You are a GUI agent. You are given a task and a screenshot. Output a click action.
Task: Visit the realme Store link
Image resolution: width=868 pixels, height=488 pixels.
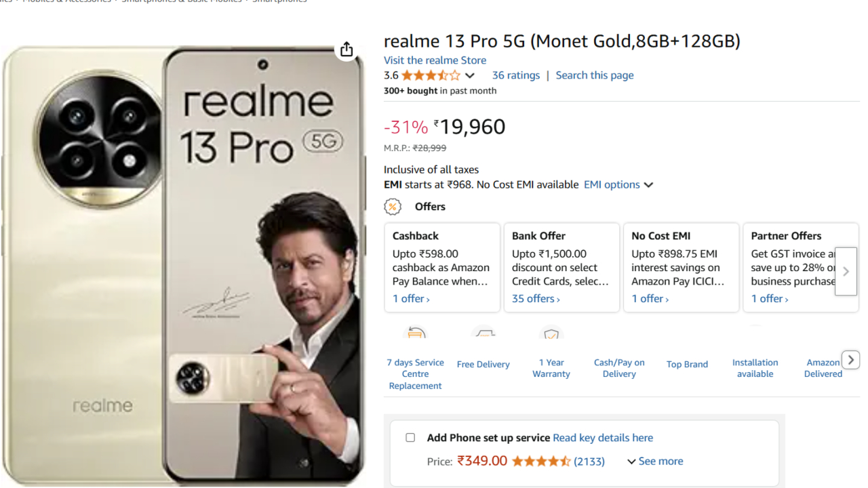click(x=435, y=60)
